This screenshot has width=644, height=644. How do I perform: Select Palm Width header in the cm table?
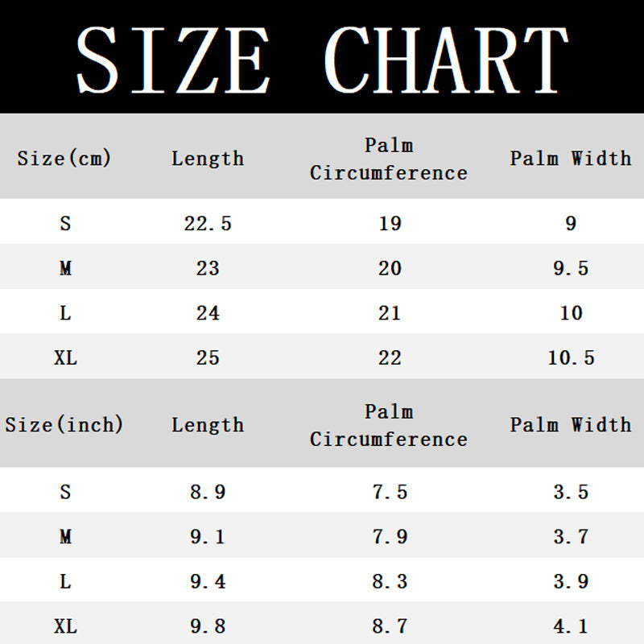click(x=571, y=158)
